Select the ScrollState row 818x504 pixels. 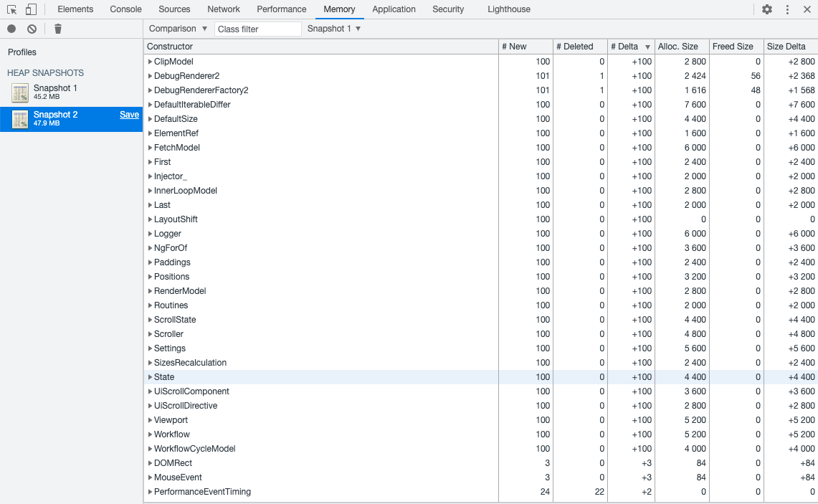(x=480, y=320)
